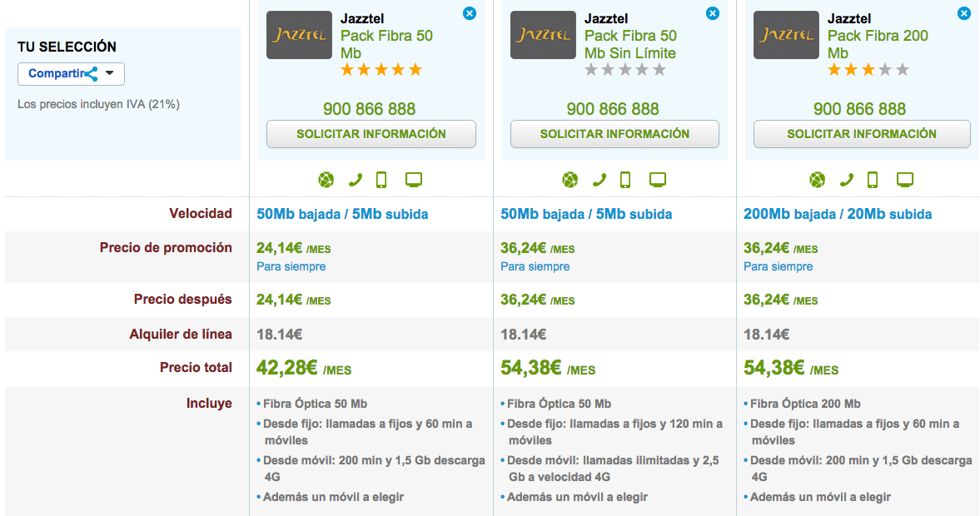Click landline phone icon under Pack Fibra 200 Mb
980x516 pixels.
(846, 180)
